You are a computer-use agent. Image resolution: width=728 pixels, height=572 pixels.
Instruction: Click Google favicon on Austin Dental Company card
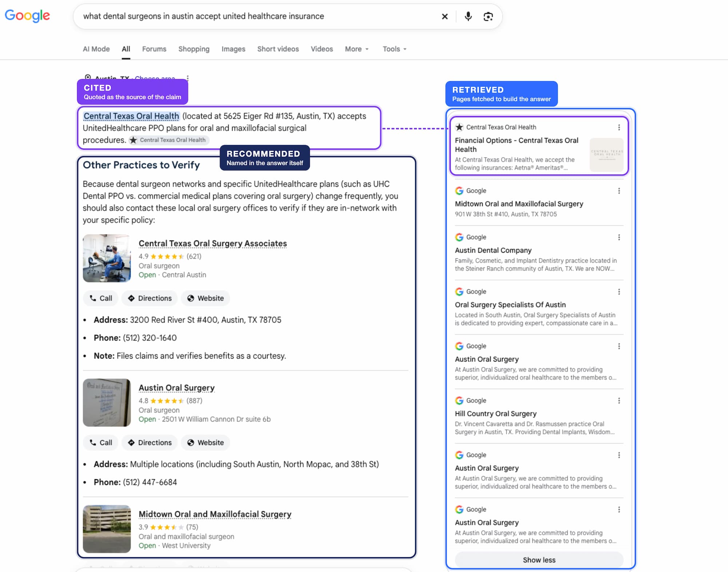click(459, 237)
